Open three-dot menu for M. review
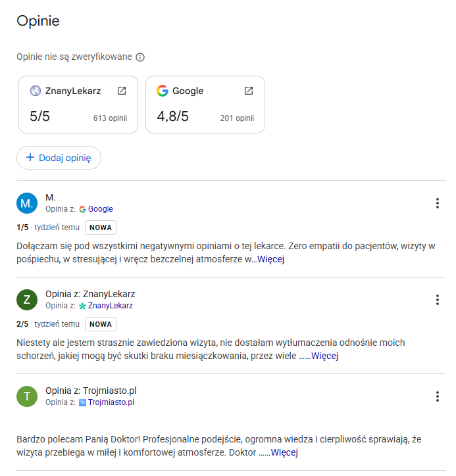 click(x=437, y=203)
